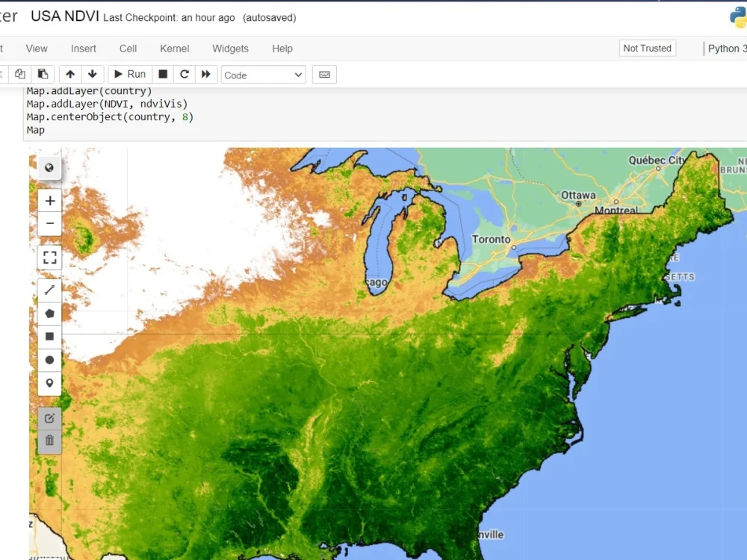The image size is (747, 560).
Task: Interrupt the kernel with the stop icon
Action: click(x=161, y=74)
